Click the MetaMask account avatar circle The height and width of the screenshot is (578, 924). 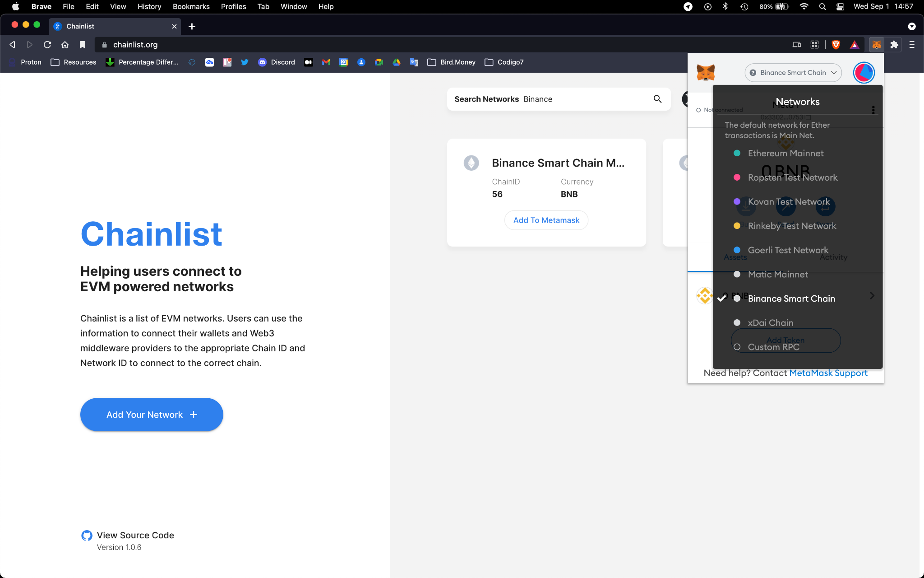(x=864, y=73)
